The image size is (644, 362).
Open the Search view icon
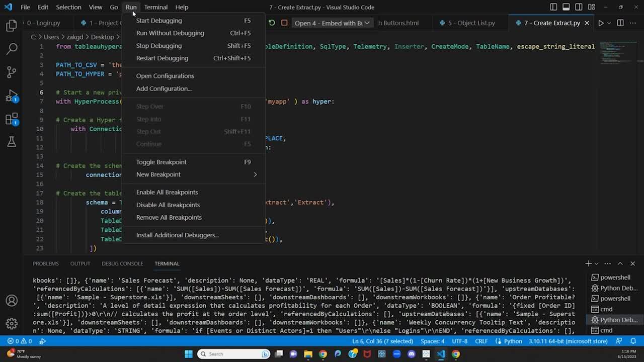pyautogui.click(x=12, y=49)
